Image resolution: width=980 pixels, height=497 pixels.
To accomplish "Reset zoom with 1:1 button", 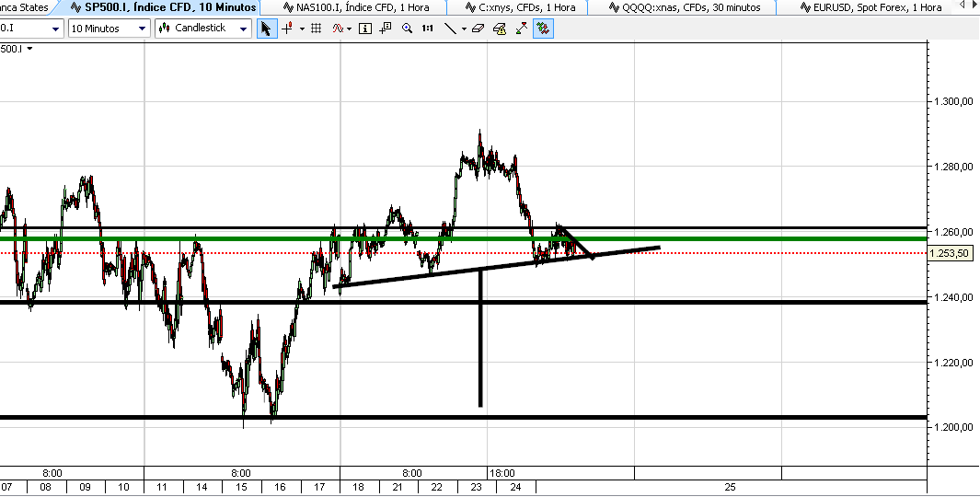I will (x=428, y=29).
